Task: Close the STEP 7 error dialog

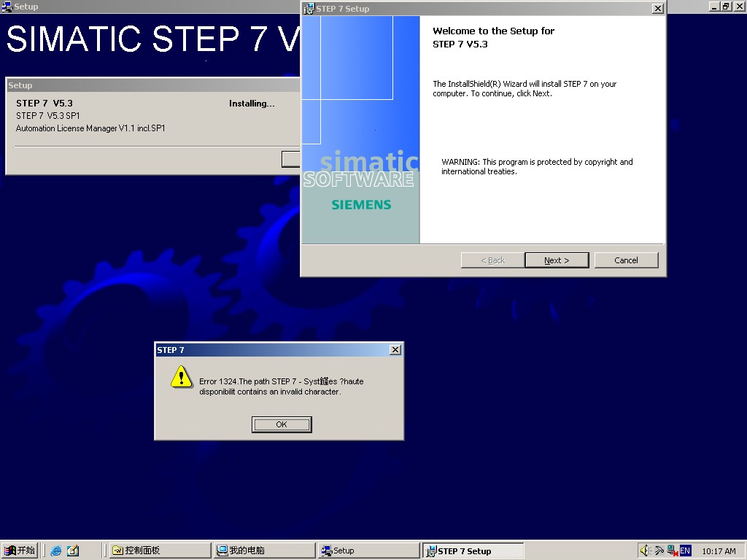Action: click(395, 350)
